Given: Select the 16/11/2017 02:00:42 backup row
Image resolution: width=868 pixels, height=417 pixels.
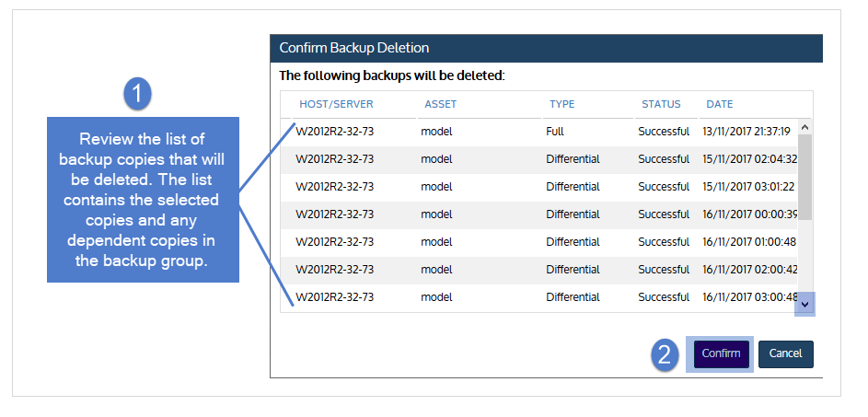Looking at the screenshot, I should tap(538, 271).
